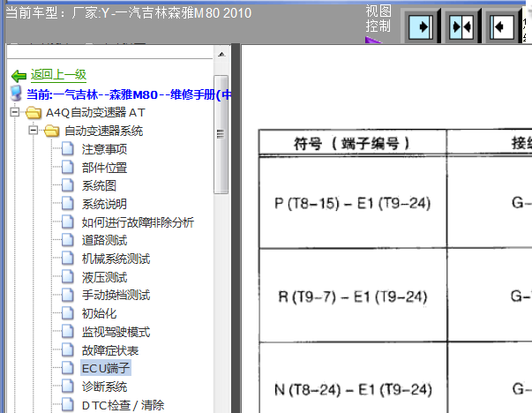
Task: Click the document icon beside 道路测试
Action: click(68, 240)
